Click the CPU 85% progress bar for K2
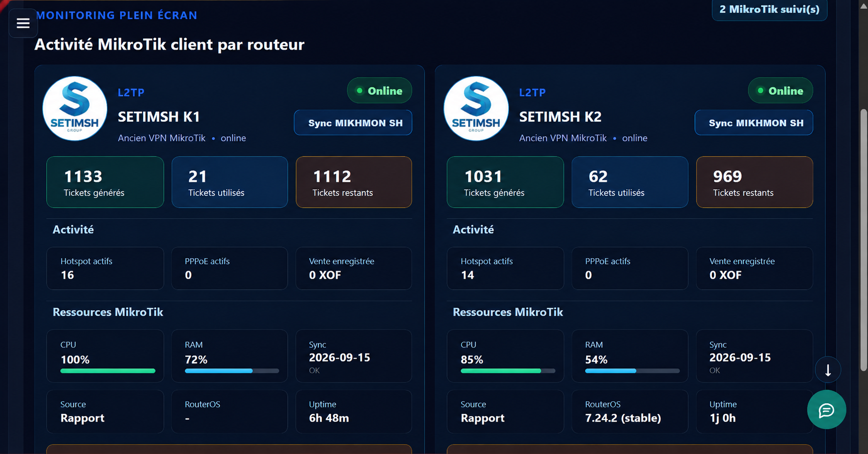The height and width of the screenshot is (454, 868). 508,371
